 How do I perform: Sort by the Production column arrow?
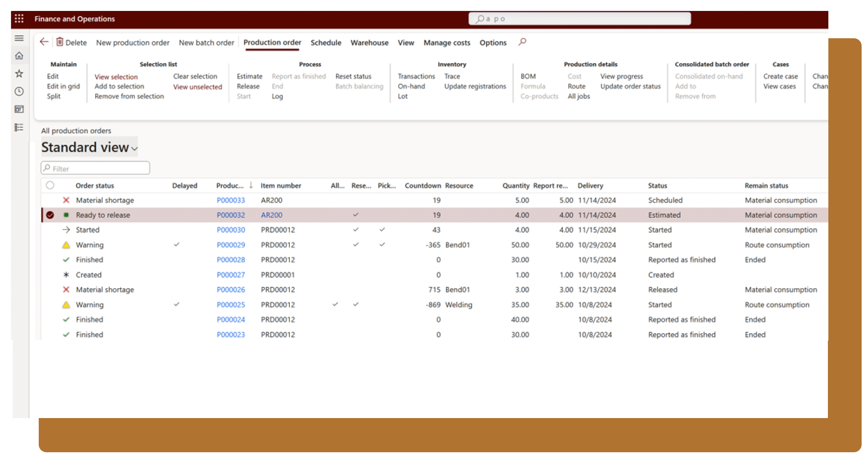coord(251,185)
